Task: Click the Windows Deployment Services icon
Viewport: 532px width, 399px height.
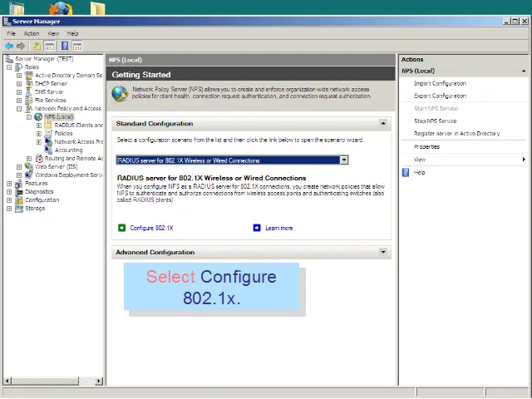Action: pos(29,175)
